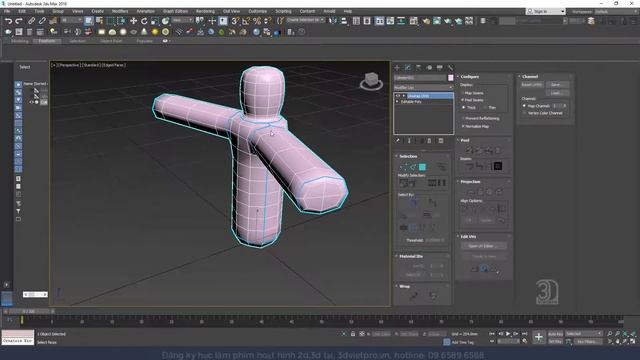Activate the Select Object tool
Image resolution: width=640 pixels, height=360 pixels.
[x=89, y=21]
